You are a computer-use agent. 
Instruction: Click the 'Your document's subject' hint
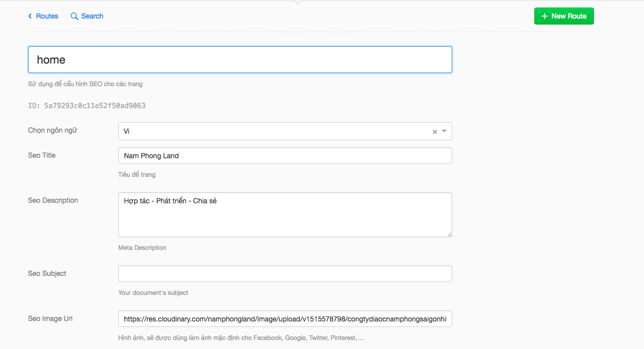153,292
